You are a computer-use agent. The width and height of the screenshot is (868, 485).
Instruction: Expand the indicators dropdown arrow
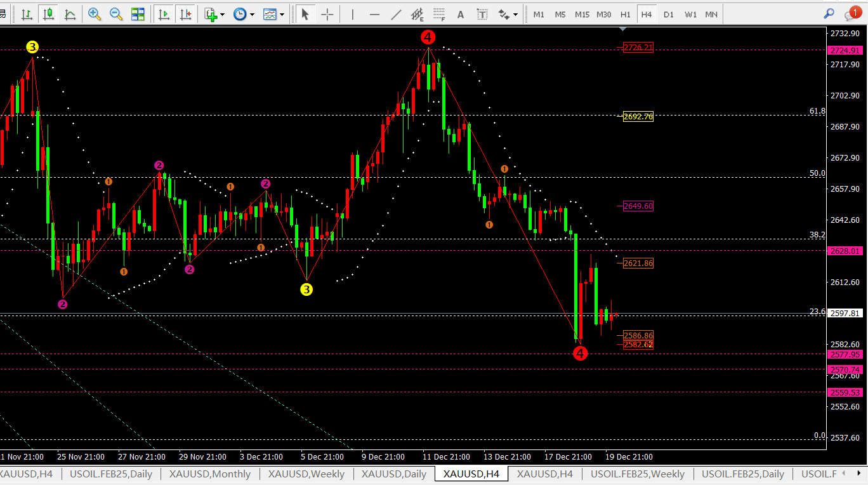click(x=223, y=14)
